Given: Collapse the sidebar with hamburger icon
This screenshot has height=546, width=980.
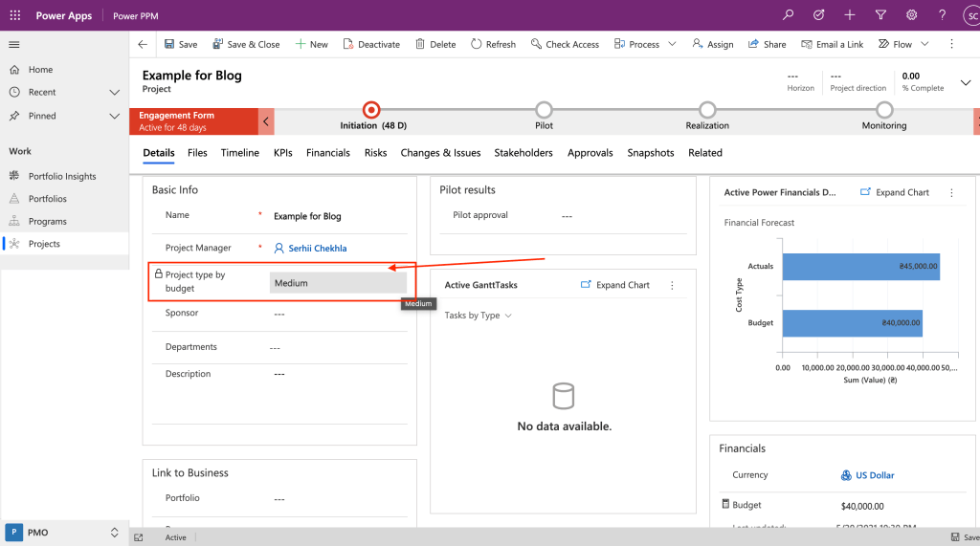Looking at the screenshot, I should tap(14, 45).
